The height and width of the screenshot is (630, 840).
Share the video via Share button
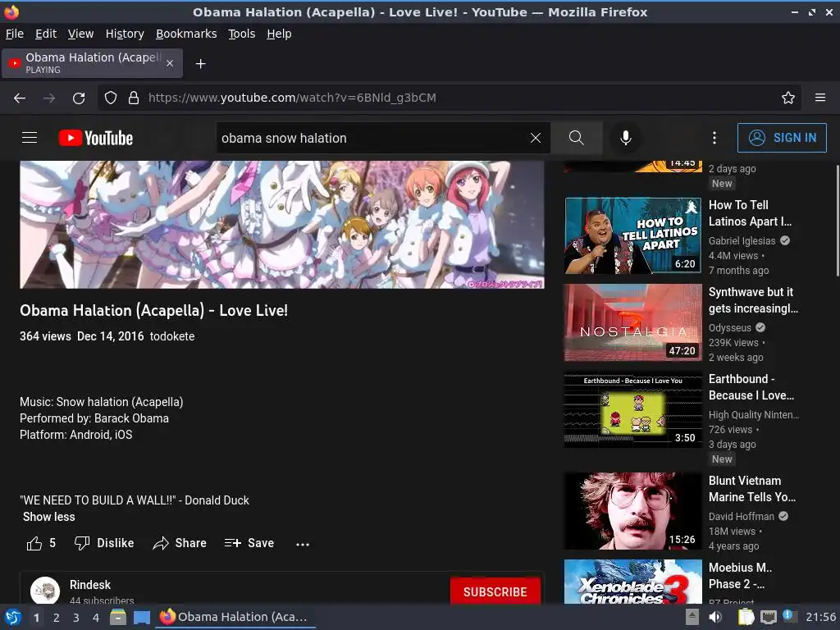180,543
